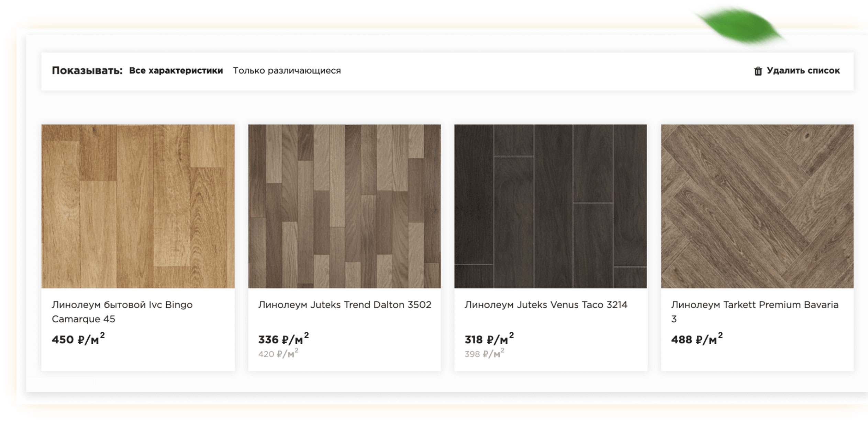The width and height of the screenshot is (868, 423).
Task: Click the 336 ₽/м² discounted price
Action: tap(283, 339)
